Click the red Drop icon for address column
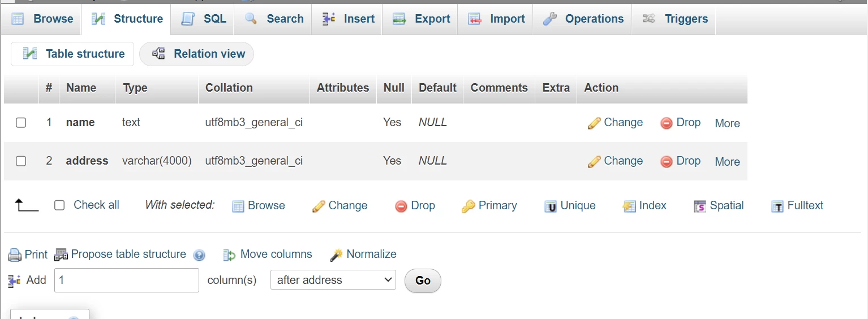868x319 pixels. click(x=667, y=162)
